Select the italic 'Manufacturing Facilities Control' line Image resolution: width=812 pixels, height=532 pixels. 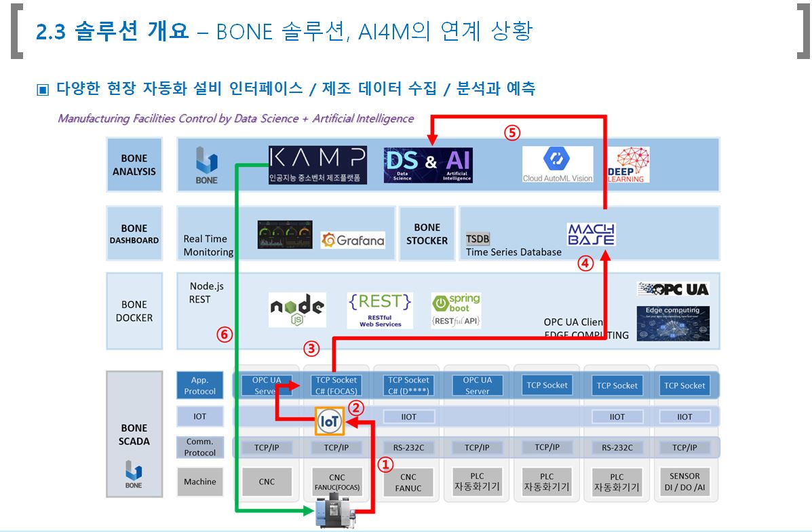pos(235,119)
